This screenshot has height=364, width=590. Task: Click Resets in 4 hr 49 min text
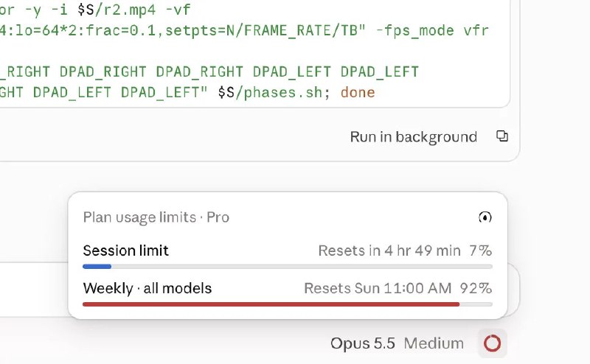(x=389, y=251)
